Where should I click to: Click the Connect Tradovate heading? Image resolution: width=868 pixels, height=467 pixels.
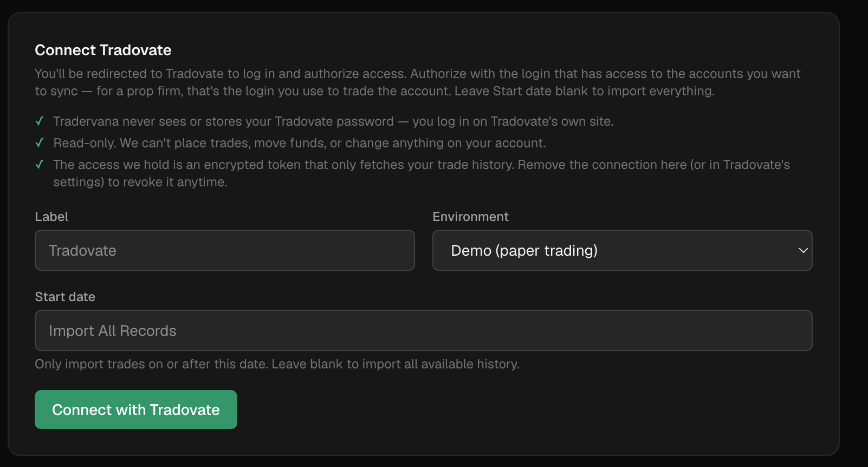[103, 50]
